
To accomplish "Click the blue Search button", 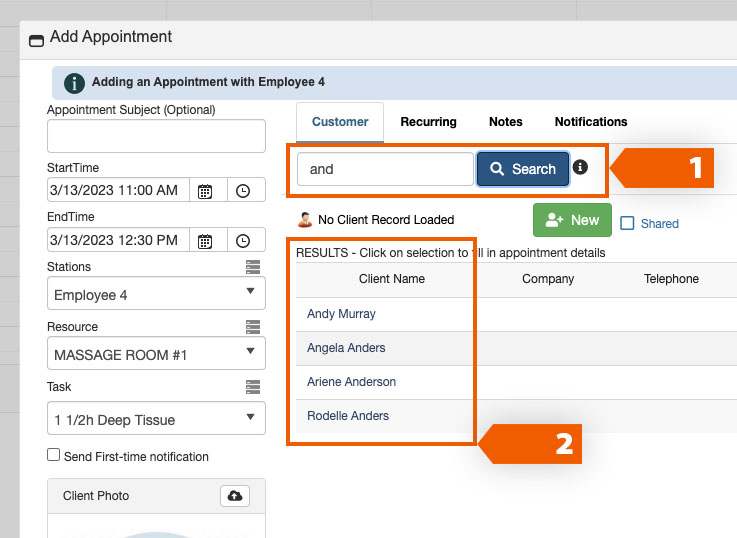I will click(x=523, y=169).
